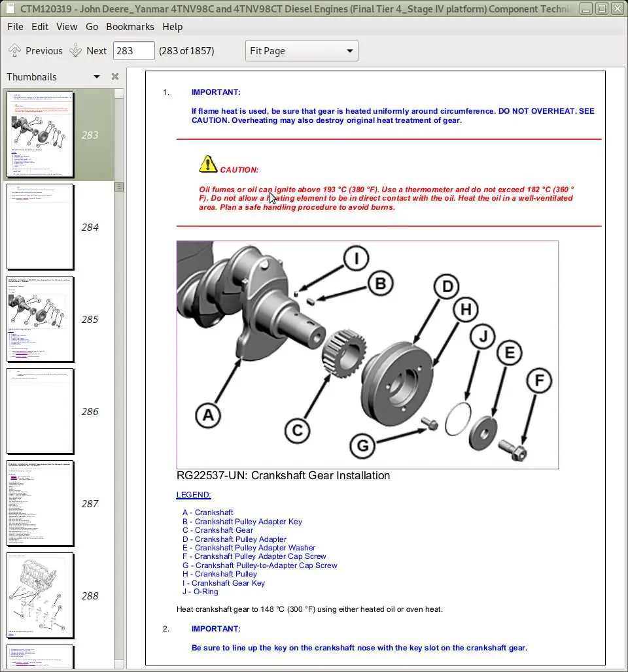Screen dimensions: 628x672
Task: Open the Bookmarks menu
Action: click(130, 27)
